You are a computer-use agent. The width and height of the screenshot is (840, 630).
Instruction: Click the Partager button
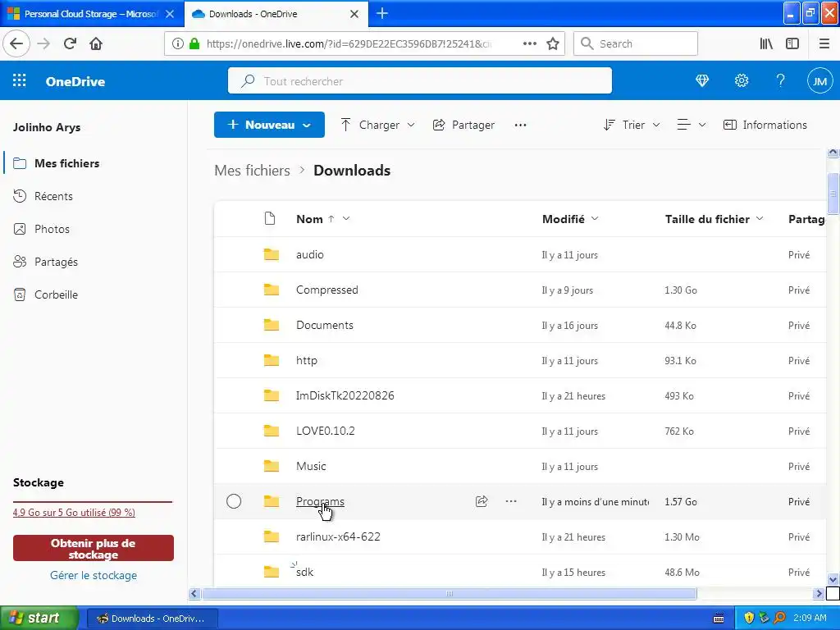point(464,125)
